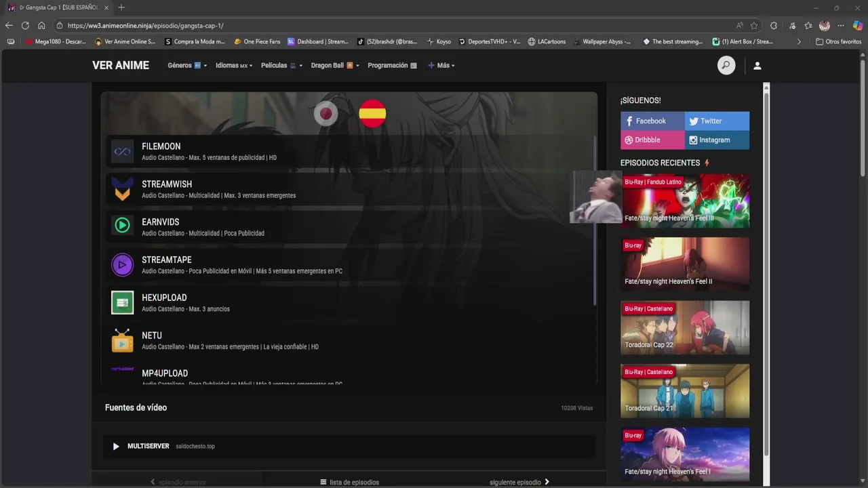Open Toradora! Cap 21 thumbnail

685,390
